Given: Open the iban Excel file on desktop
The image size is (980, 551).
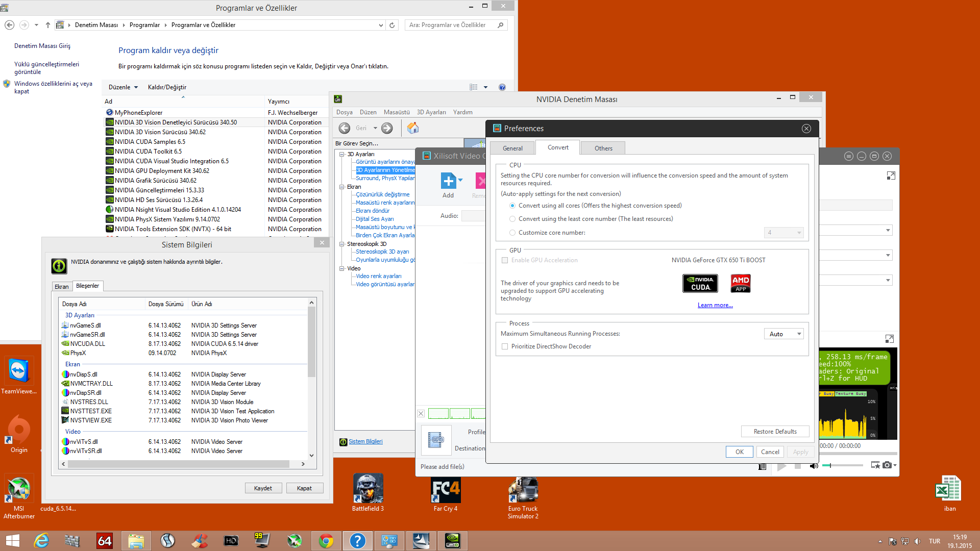Looking at the screenshot, I should [x=949, y=493].
